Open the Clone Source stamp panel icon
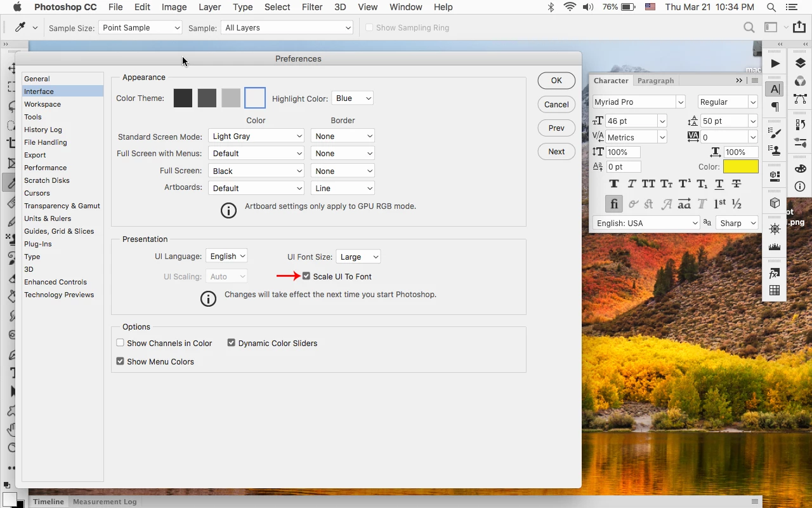The image size is (812, 508). point(775,150)
